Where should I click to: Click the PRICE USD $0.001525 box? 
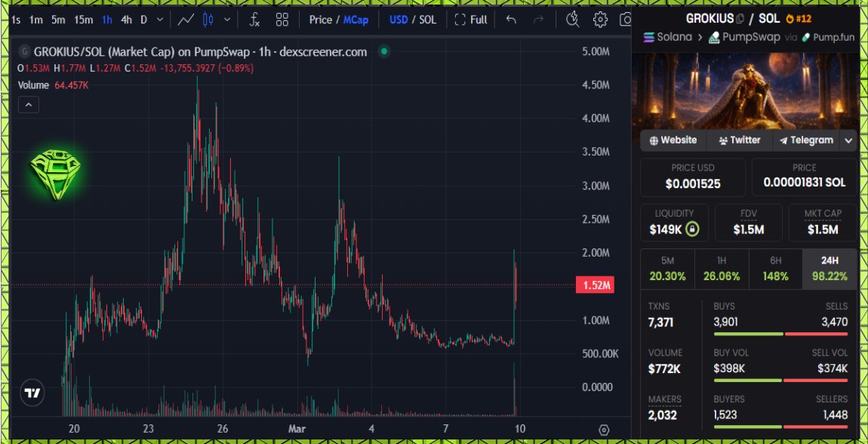pos(693,177)
